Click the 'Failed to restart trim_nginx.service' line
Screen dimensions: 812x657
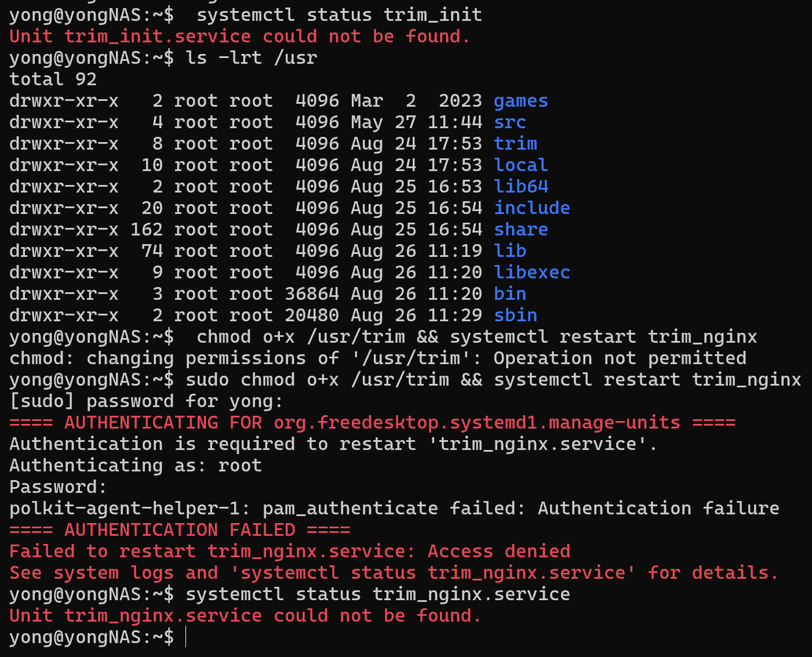point(290,551)
